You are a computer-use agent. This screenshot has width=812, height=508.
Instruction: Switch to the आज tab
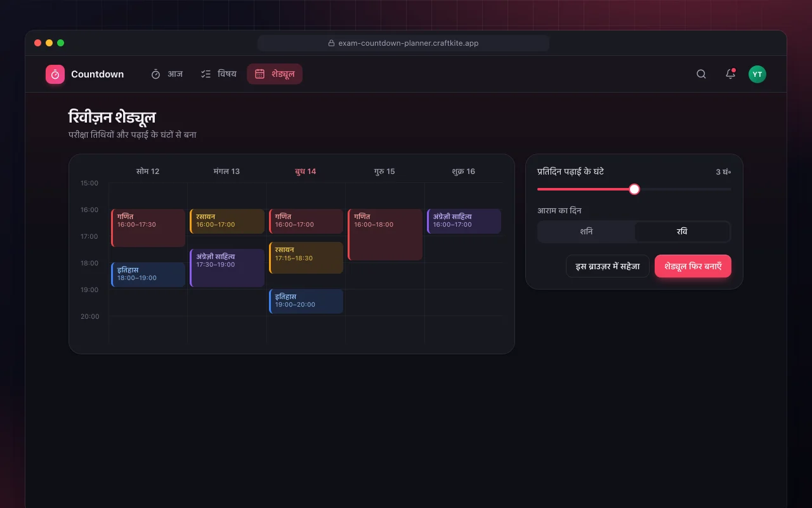166,74
